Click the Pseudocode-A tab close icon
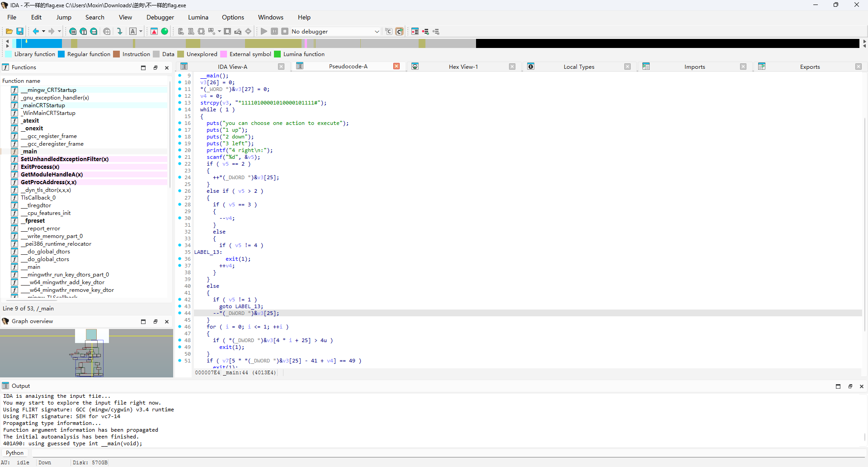868x467 pixels. [396, 67]
